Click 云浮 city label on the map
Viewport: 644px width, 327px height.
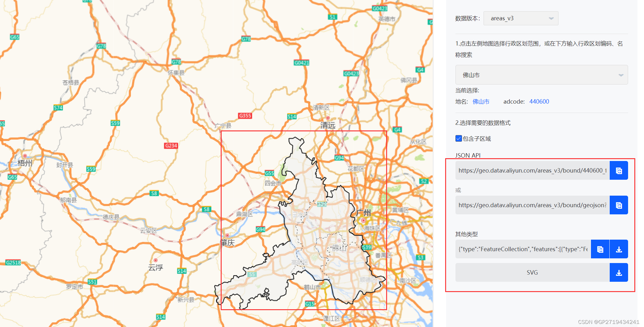click(155, 267)
